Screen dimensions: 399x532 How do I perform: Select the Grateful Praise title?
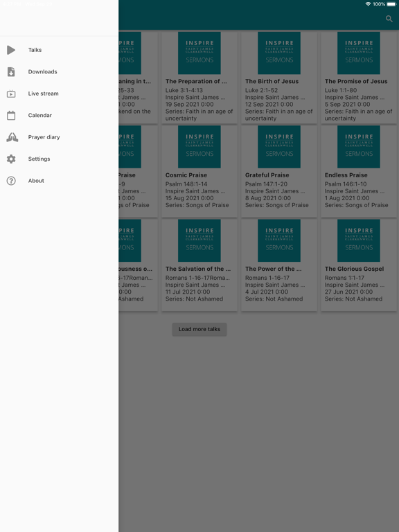pos(267,175)
